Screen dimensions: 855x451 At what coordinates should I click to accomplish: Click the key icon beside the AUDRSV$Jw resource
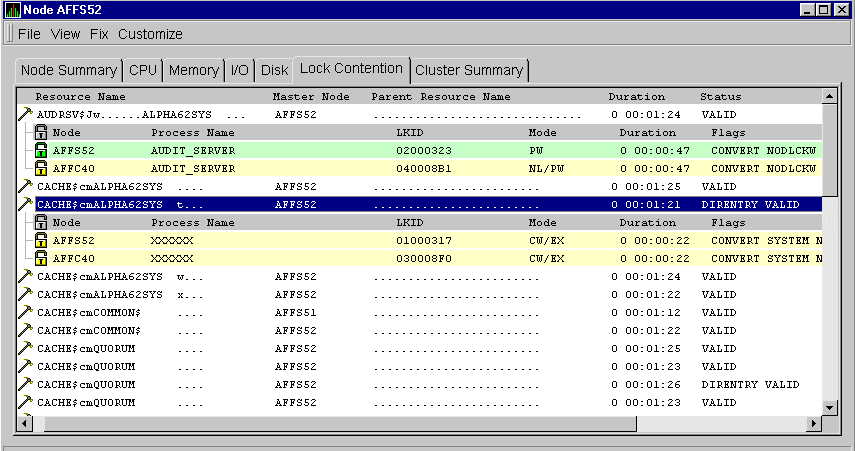(x=25, y=115)
